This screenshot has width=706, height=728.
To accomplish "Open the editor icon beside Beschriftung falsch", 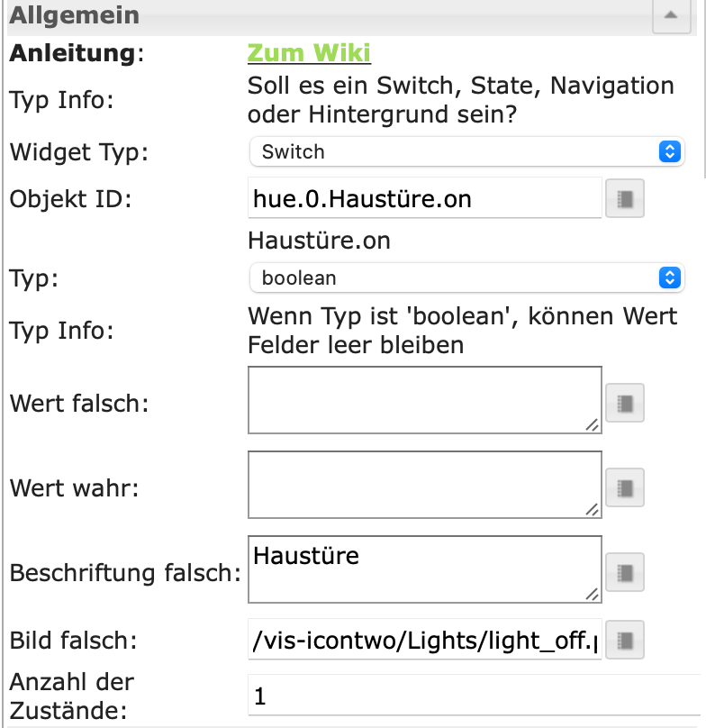I will click(625, 572).
